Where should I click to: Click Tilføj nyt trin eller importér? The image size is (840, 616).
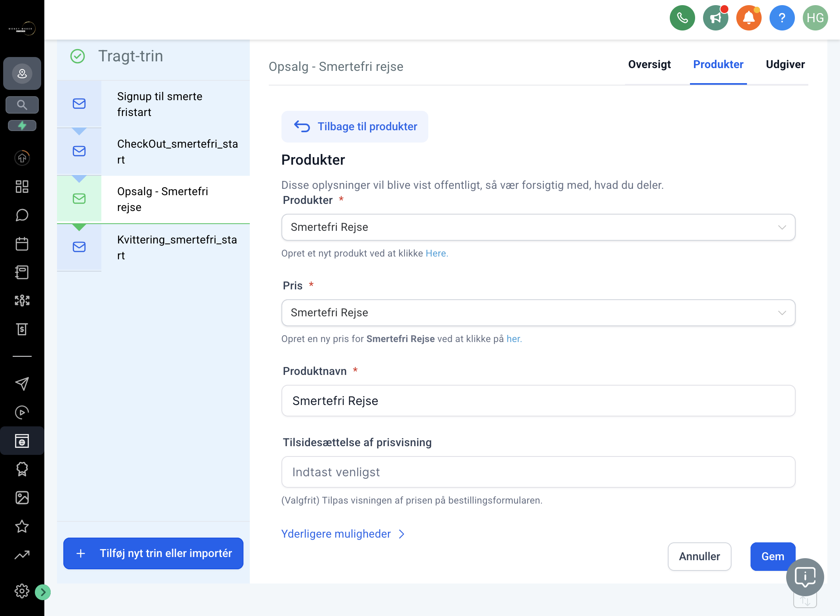153,553
